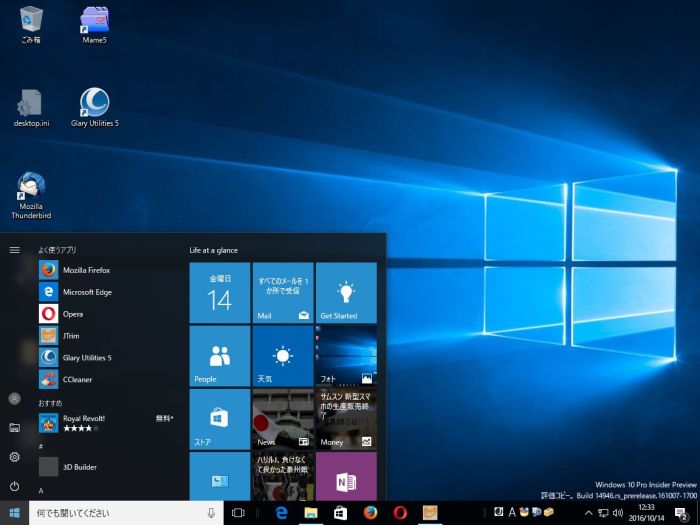Toggle the Cortana microphone in search box
The height and width of the screenshot is (525, 700).
pyautogui.click(x=211, y=512)
